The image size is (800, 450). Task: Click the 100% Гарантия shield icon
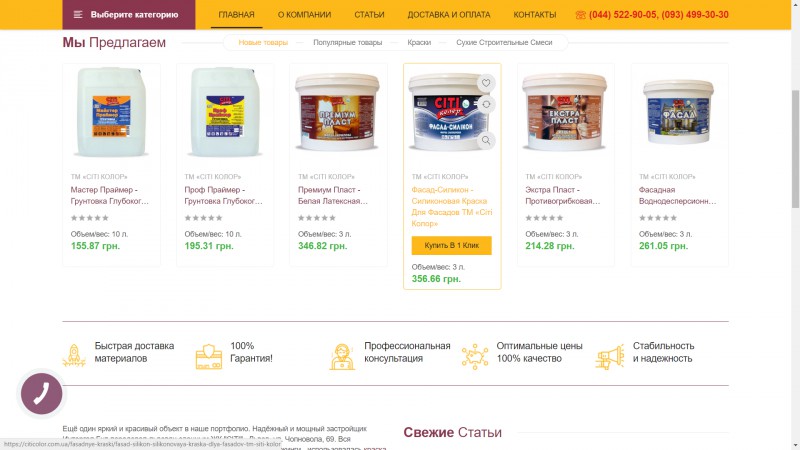(209, 356)
